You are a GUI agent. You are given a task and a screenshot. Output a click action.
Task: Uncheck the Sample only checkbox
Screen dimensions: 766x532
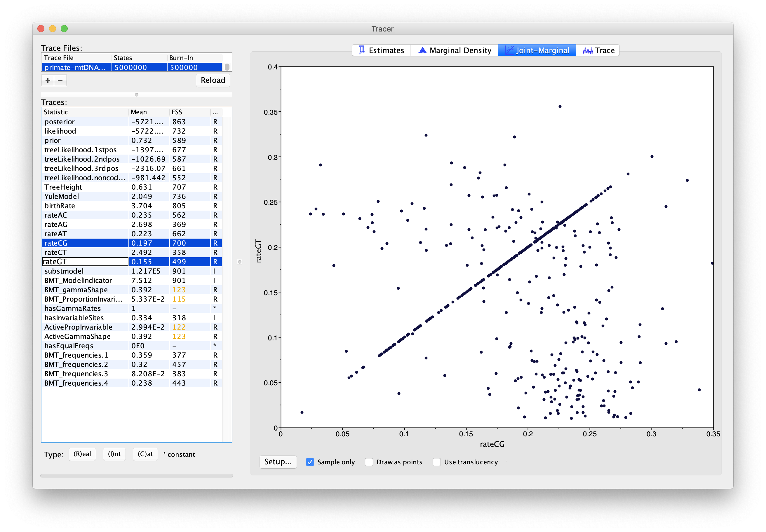click(x=310, y=462)
